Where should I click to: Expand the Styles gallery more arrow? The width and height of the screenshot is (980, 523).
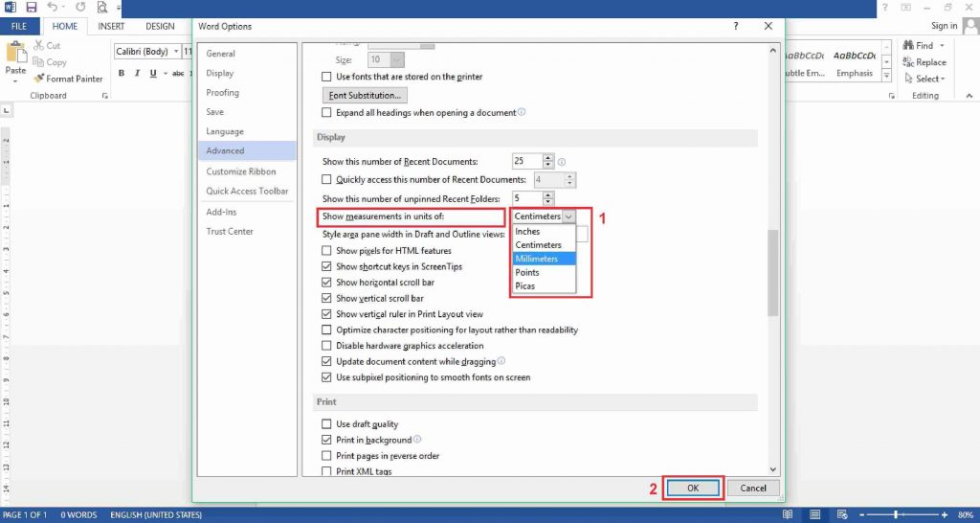886,76
